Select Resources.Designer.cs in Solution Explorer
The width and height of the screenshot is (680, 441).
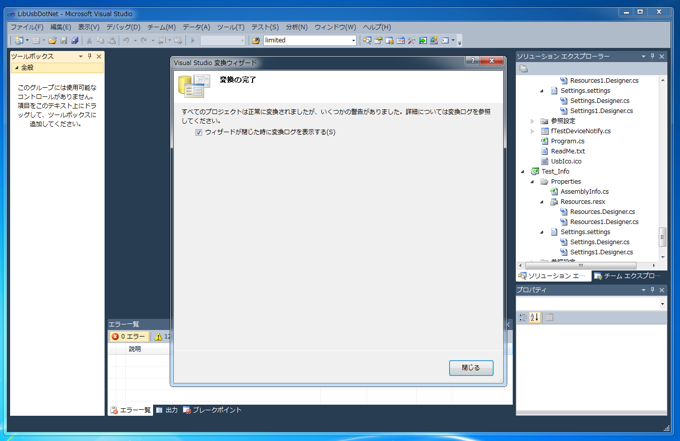click(602, 212)
